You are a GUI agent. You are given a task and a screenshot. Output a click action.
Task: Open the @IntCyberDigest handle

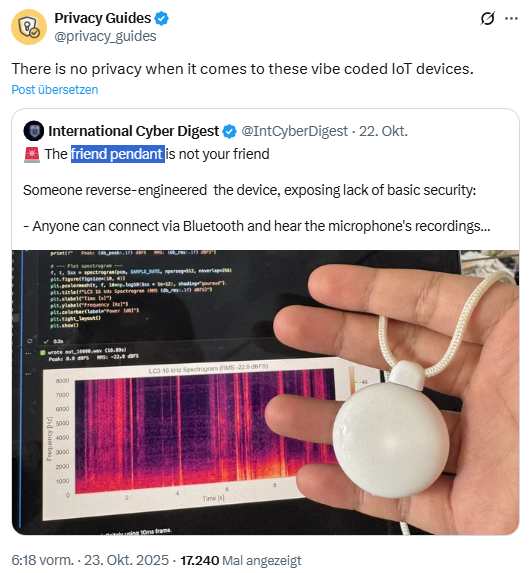(294, 131)
